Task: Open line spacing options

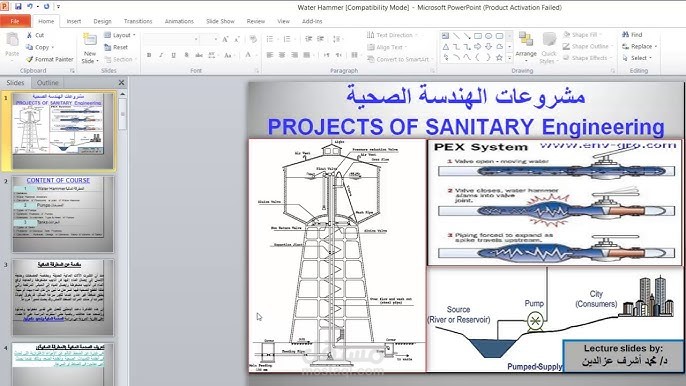Action: coord(337,39)
